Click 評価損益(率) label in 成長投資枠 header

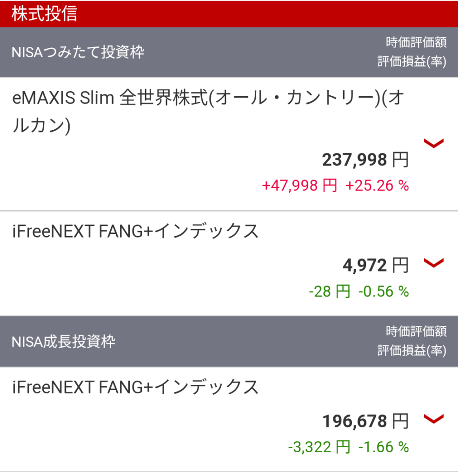(x=412, y=351)
